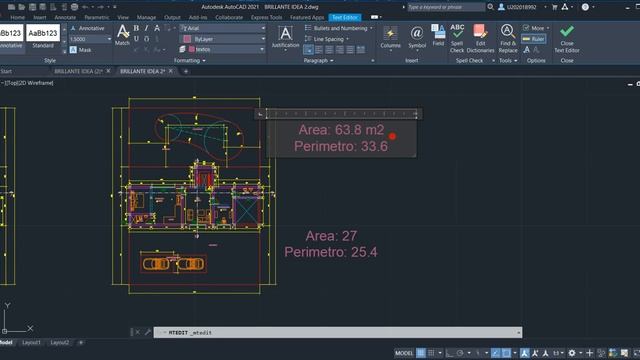This screenshot has width=640, height=360.
Task: Click the Match text formatting icon
Action: tap(122, 35)
